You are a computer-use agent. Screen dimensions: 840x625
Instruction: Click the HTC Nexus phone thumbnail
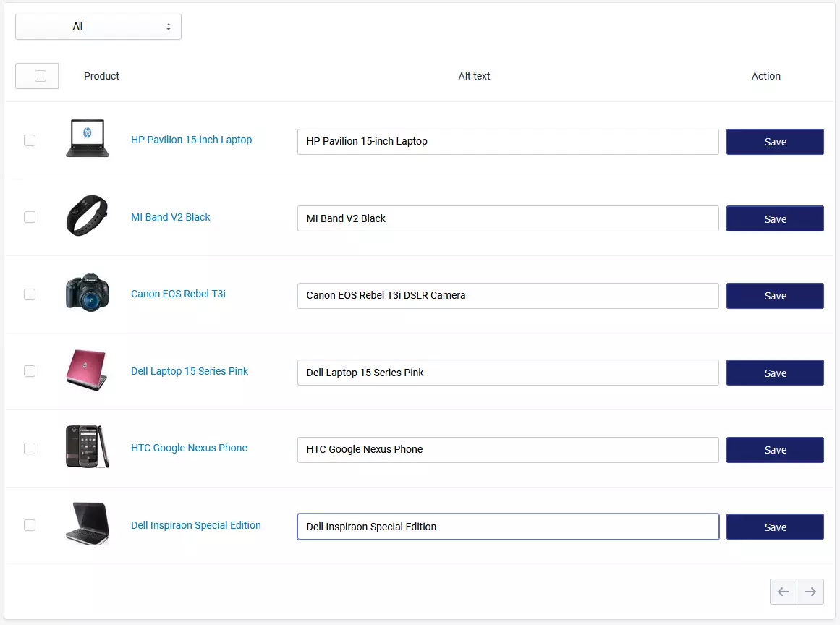[x=88, y=446]
